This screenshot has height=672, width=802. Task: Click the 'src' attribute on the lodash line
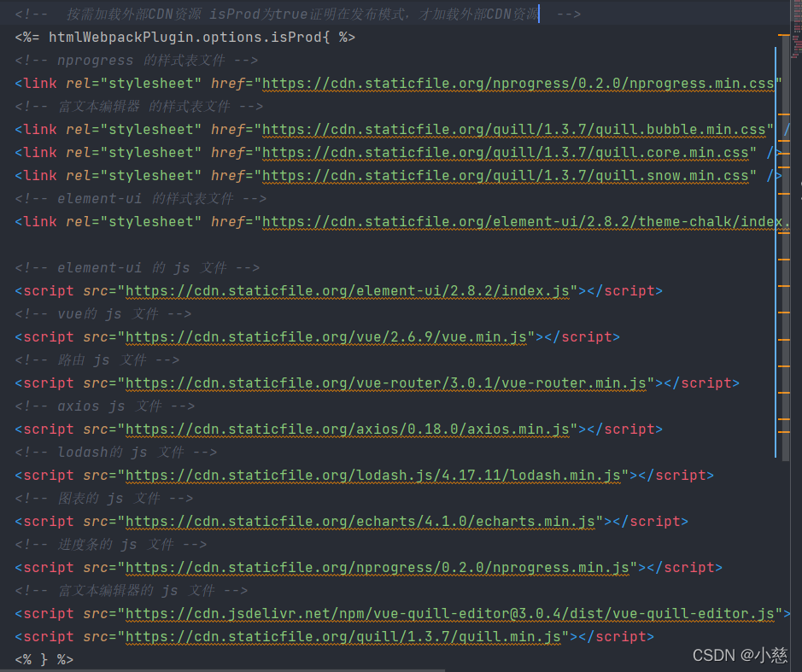pos(96,475)
